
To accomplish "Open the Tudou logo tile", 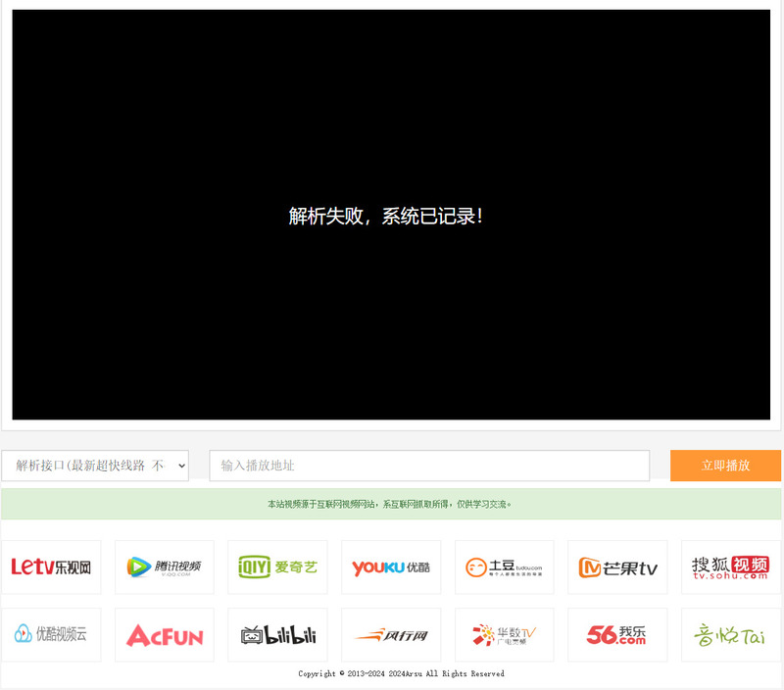I will tap(504, 567).
